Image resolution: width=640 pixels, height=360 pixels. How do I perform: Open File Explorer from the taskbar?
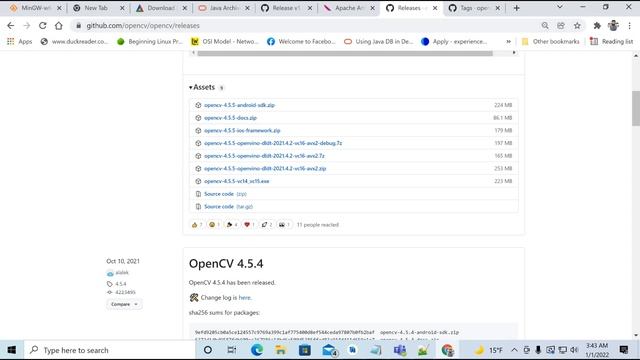[280, 350]
